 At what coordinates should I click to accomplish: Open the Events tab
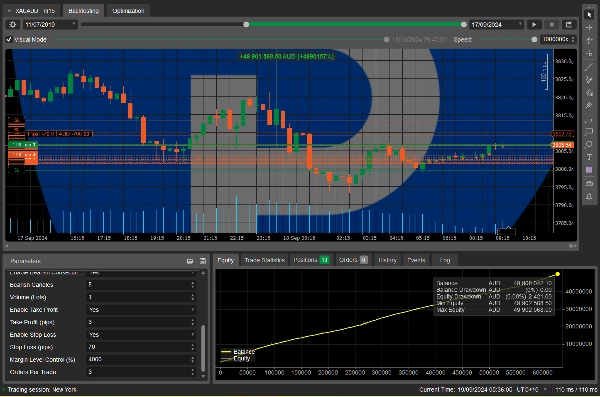pos(416,260)
